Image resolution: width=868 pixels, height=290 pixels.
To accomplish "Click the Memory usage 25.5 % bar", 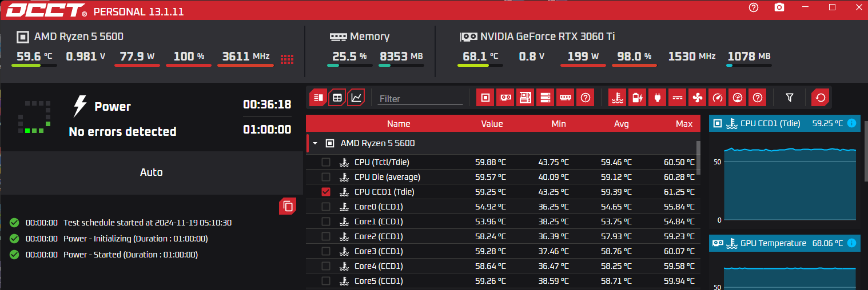I will pos(349,65).
